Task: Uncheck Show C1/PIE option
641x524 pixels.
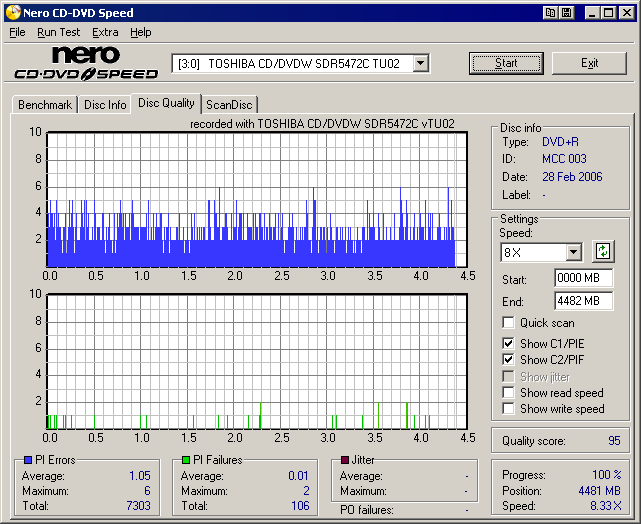Action: [x=509, y=344]
